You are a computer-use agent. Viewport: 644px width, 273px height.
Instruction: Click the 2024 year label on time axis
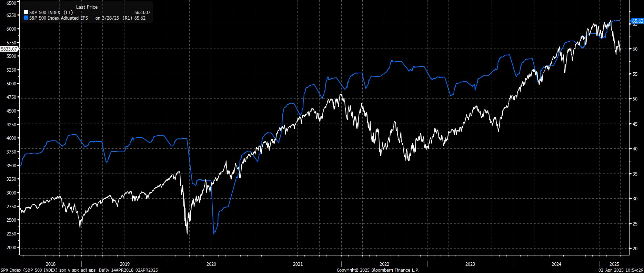click(556, 264)
